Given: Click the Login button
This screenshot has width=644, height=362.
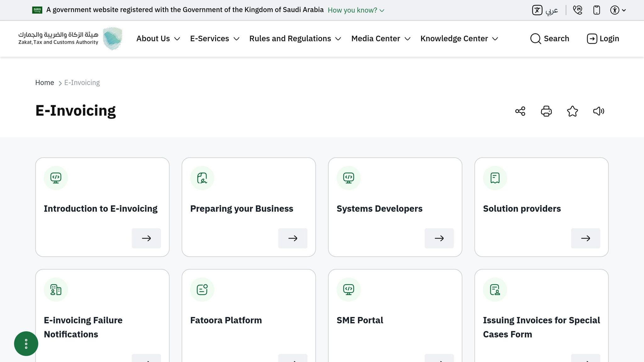Looking at the screenshot, I should [x=603, y=39].
